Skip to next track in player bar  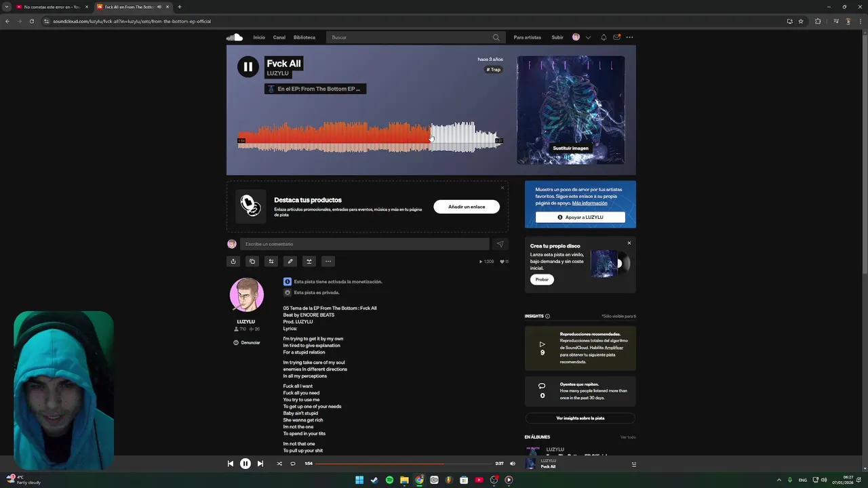click(260, 464)
